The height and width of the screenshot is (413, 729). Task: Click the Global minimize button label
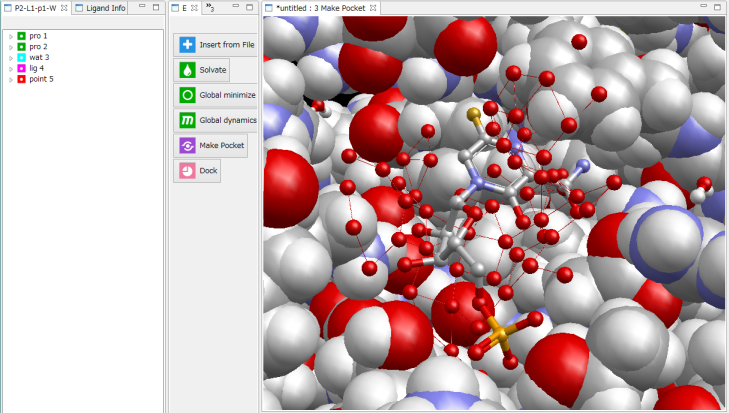(x=227, y=95)
